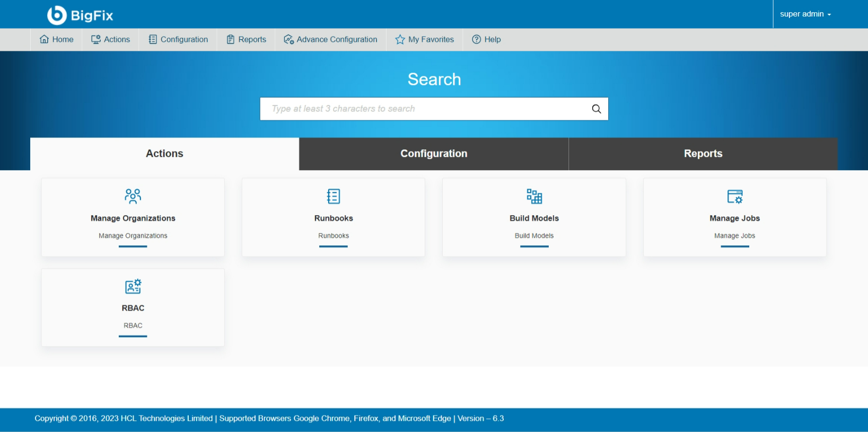Image resolution: width=868 pixels, height=432 pixels.
Task: Click the Runbooks description text
Action: (334, 236)
